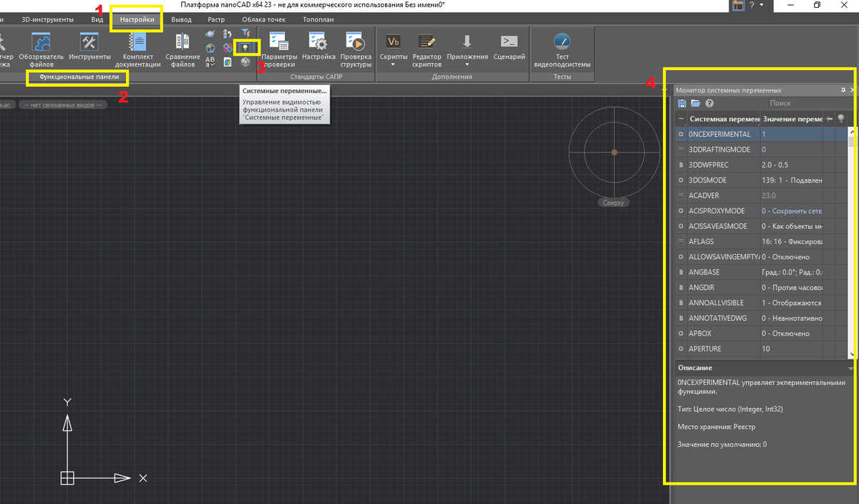Click the help question mark in title bar
The image size is (859, 504).
point(751,5)
